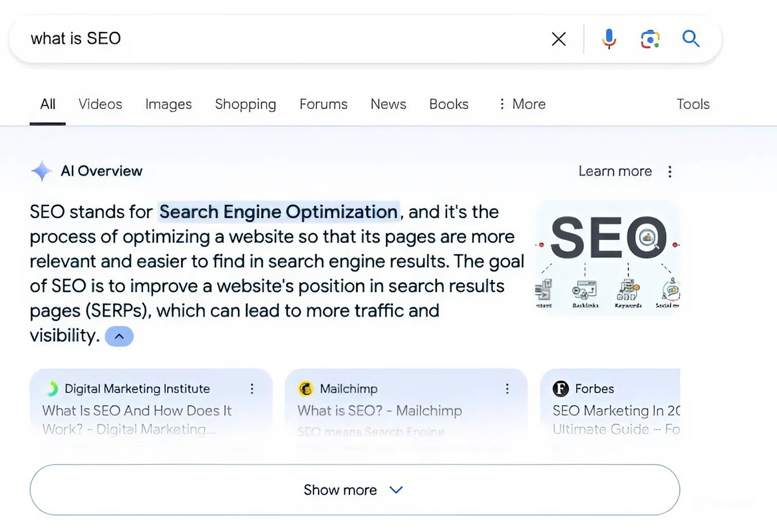Image resolution: width=777 pixels, height=532 pixels.
Task: Open Google Lens image search
Action: tap(650, 39)
